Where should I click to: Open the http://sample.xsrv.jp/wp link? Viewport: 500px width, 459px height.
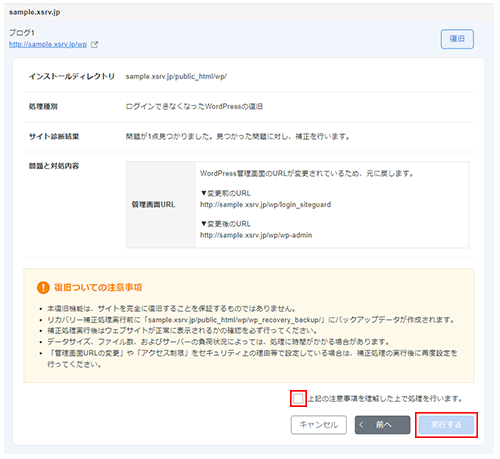coord(48,44)
